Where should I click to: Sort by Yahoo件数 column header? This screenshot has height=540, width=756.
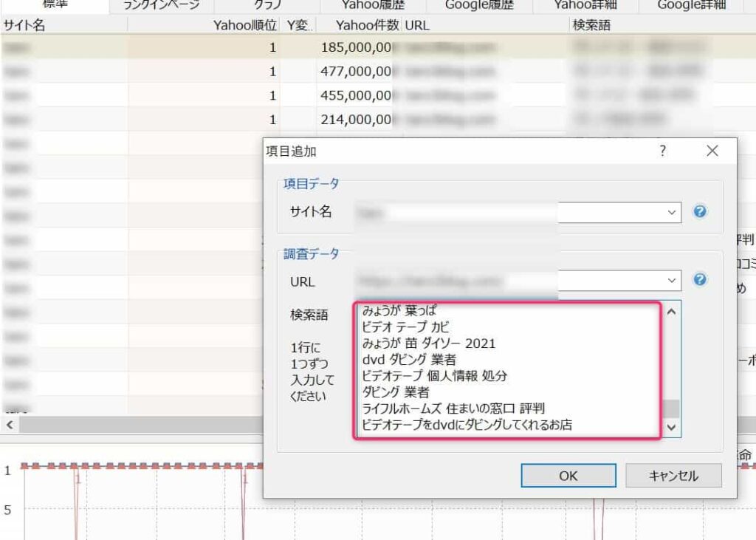pyautogui.click(x=360, y=25)
